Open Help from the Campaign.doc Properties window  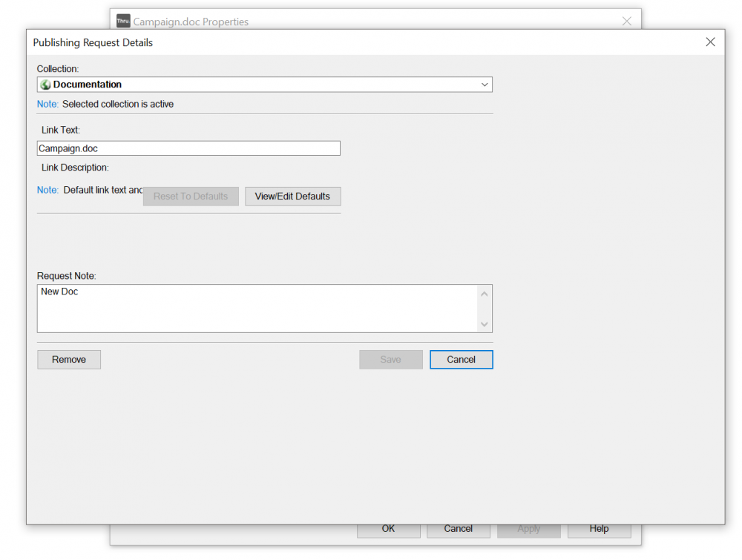click(x=599, y=530)
